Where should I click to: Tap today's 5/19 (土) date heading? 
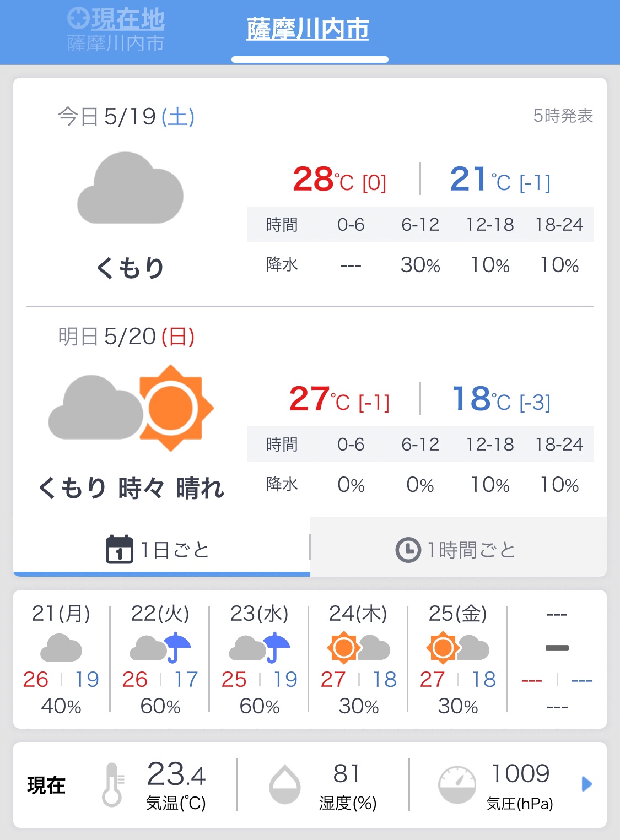[126, 117]
